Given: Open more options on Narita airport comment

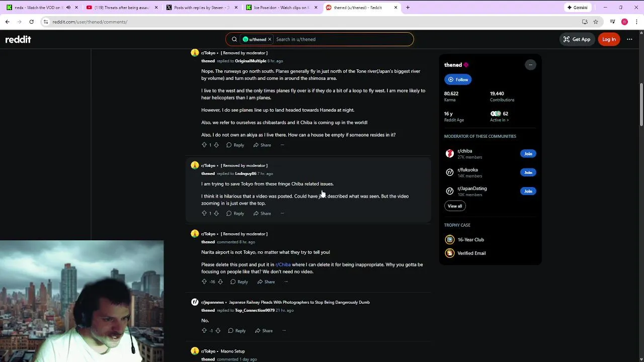Looking at the screenshot, I should point(286,282).
